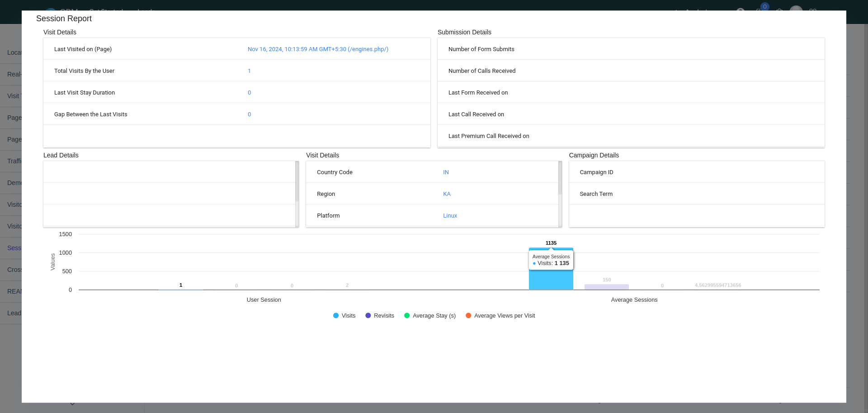Click the Gap Between the Last Visits label
The image size is (868, 413).
click(90, 114)
